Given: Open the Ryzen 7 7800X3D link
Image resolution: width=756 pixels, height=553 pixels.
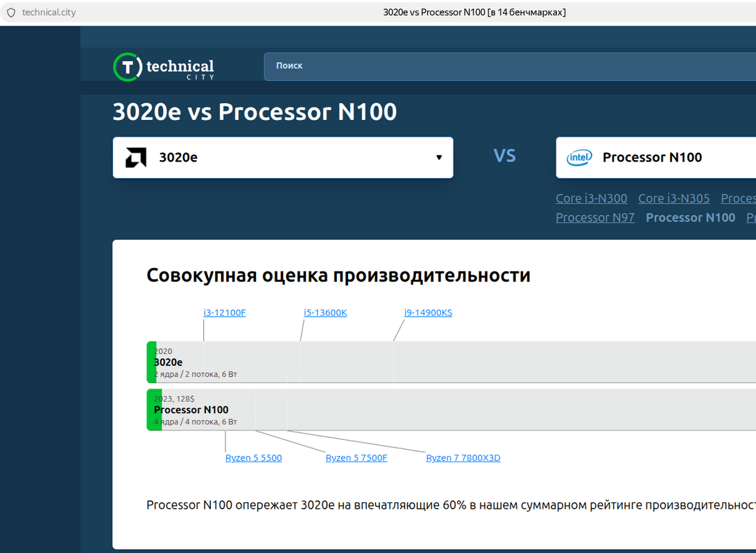Looking at the screenshot, I should [463, 458].
